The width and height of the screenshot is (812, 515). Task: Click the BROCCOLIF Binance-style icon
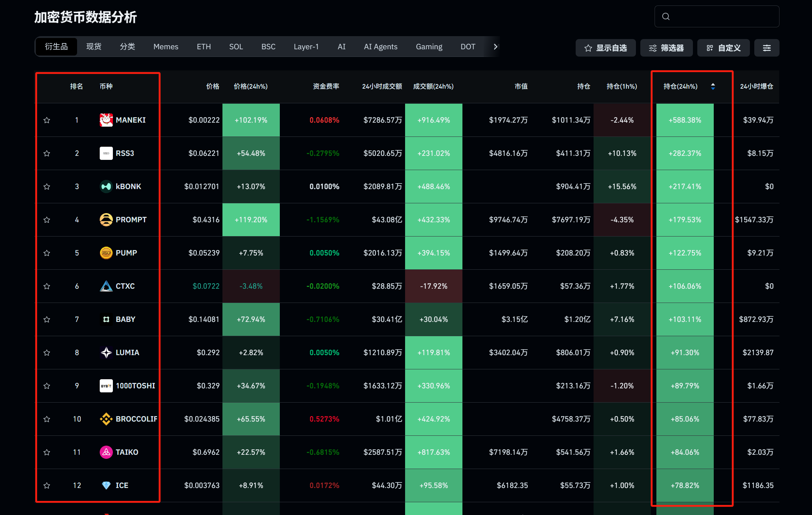click(x=106, y=419)
